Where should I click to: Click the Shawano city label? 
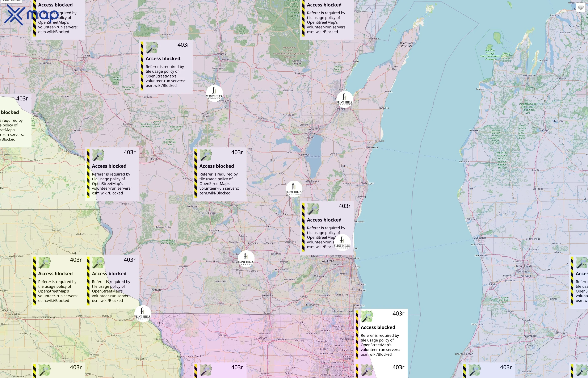coord(299,73)
